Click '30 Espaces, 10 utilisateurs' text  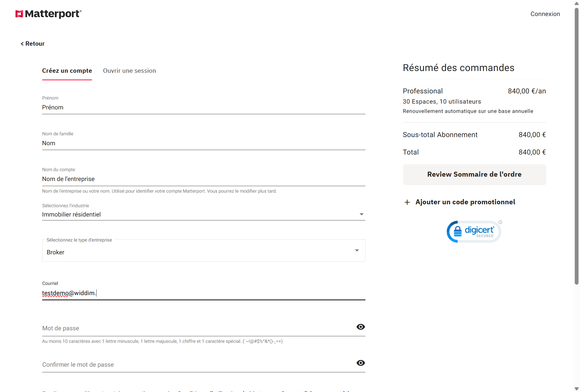(x=442, y=102)
